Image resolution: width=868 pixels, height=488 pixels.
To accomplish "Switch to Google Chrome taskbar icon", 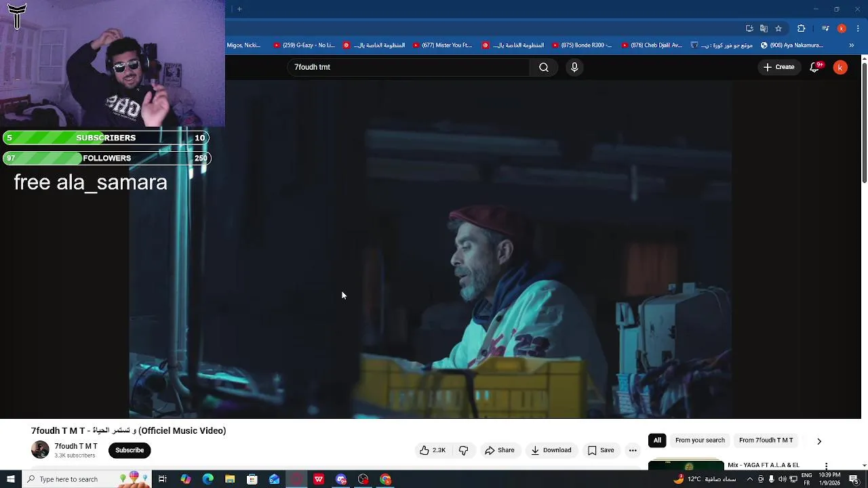I will [x=385, y=479].
